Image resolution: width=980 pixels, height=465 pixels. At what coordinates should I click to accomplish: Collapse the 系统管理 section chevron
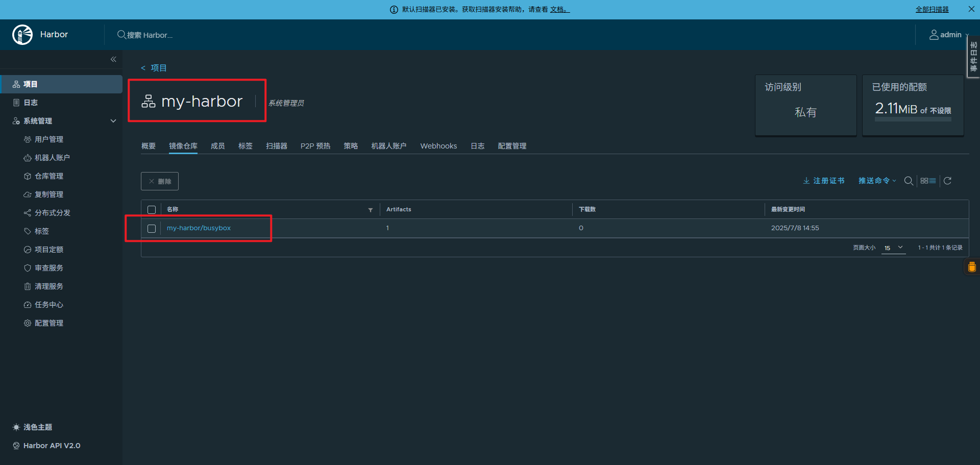pyautogui.click(x=113, y=121)
